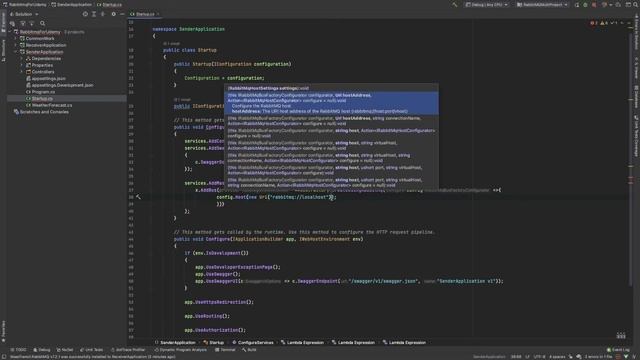The image size is (640, 360).
Task: Open the Dynamic Program Analysis tool window
Action: coord(181,350)
